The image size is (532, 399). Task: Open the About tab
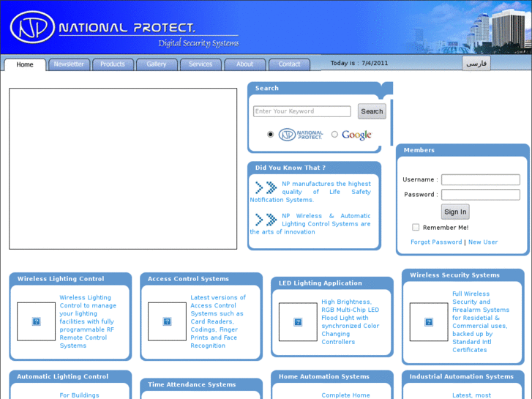pyautogui.click(x=244, y=64)
